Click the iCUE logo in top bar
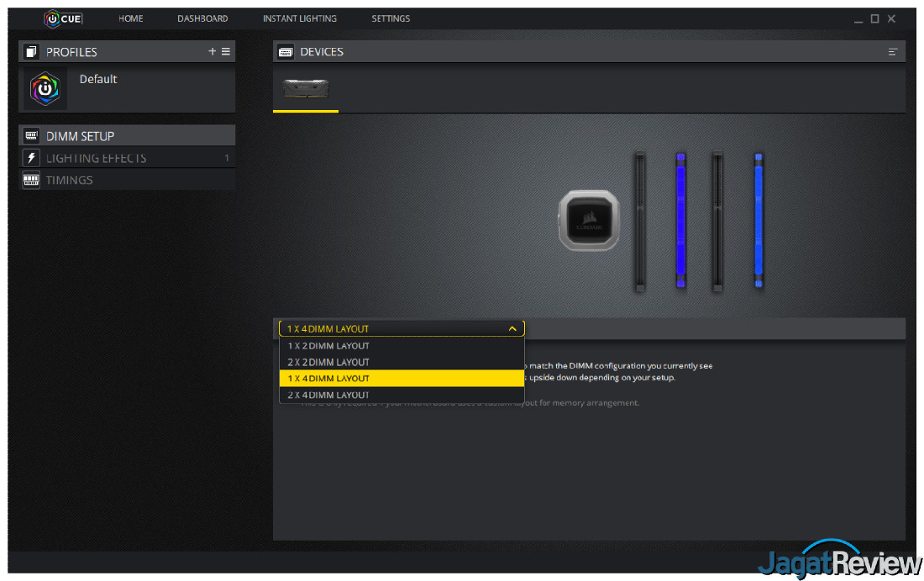 (x=64, y=18)
